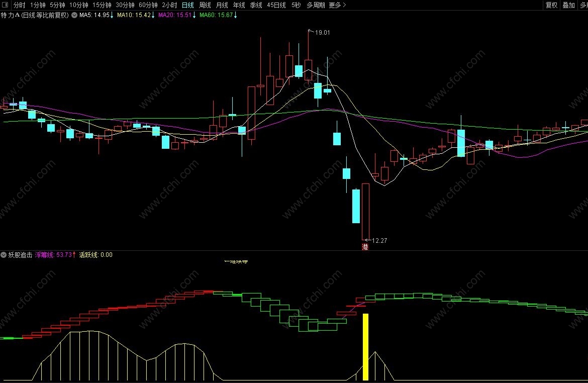Click the red 港 marker under the chart
The width and height of the screenshot is (588, 383).
(x=365, y=247)
